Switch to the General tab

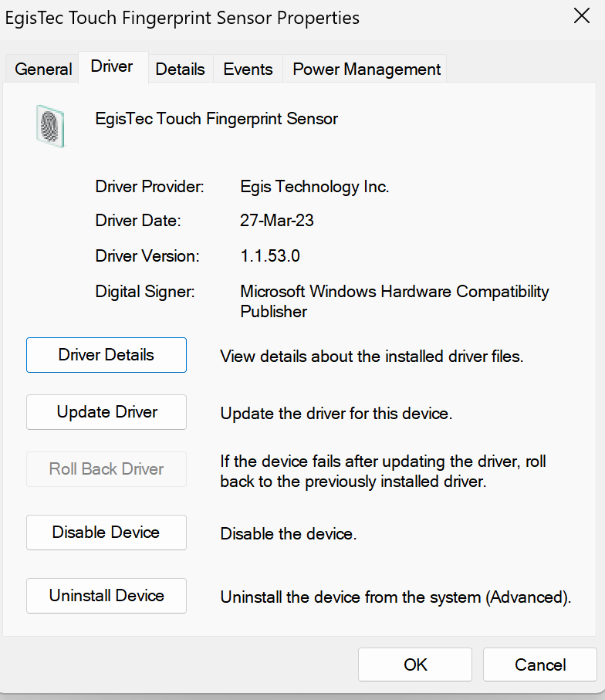click(x=43, y=69)
